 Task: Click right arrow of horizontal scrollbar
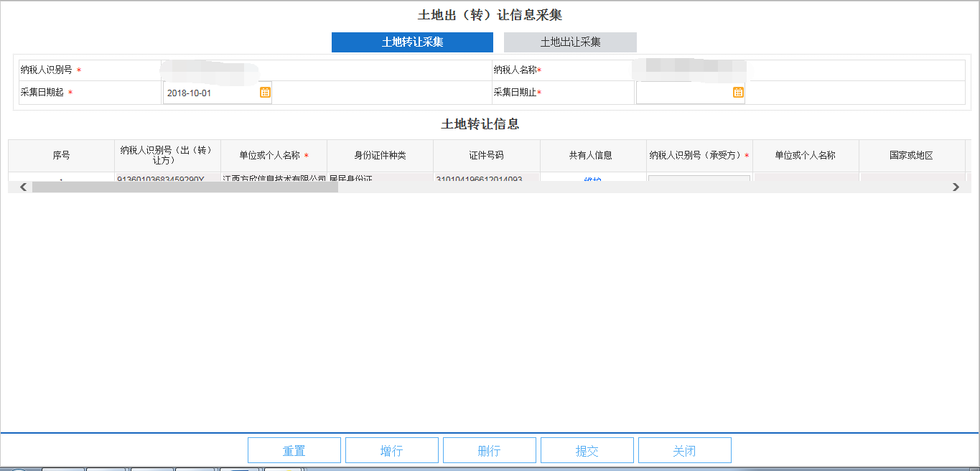(x=956, y=187)
